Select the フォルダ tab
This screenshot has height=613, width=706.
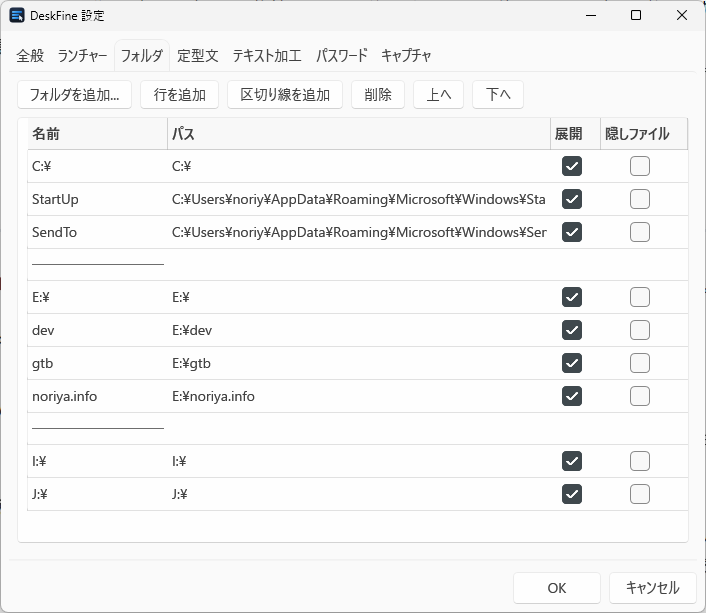(x=142, y=56)
